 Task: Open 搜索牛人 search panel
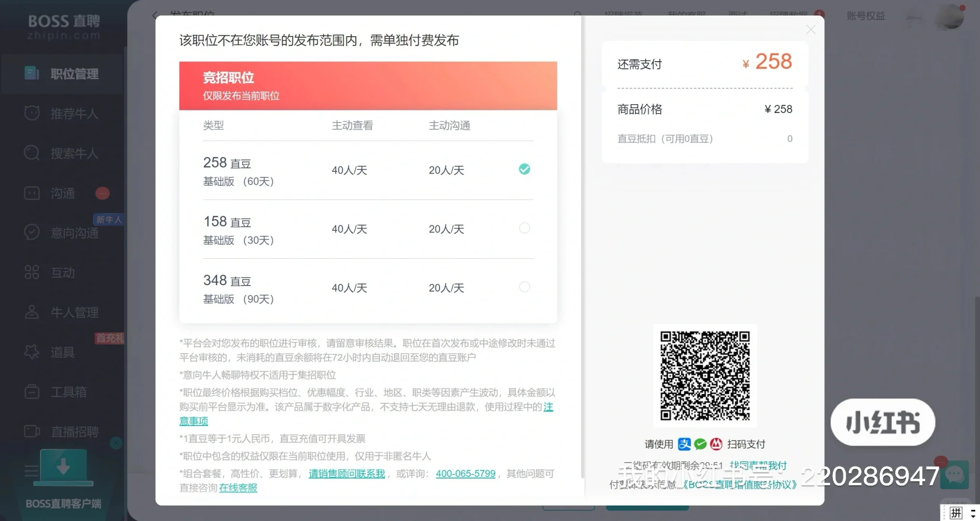click(72, 153)
